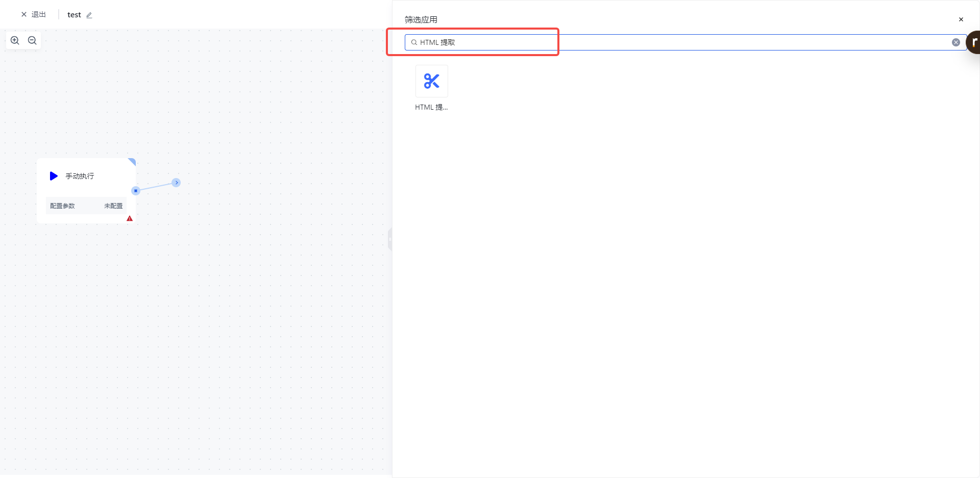Click the pencil icon to rename test
The height and width of the screenshot is (478, 980).
(x=89, y=15)
